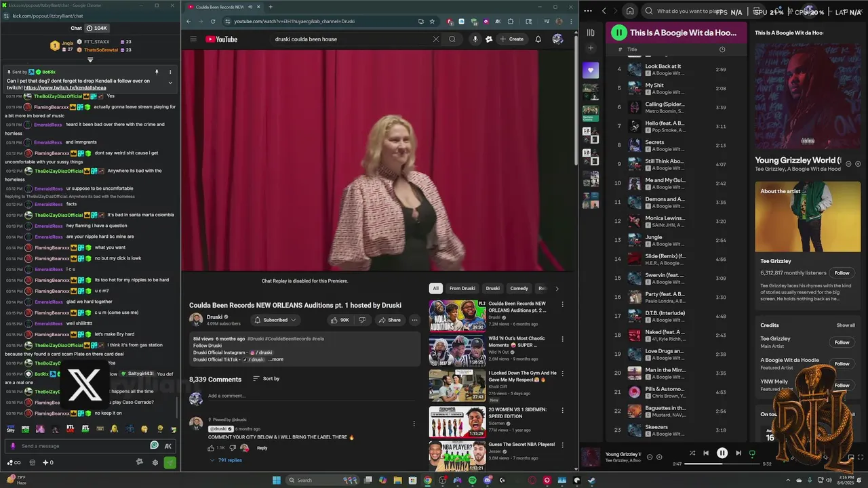This screenshot has height=488, width=868.
Task: Toggle Spotify shuffle
Action: point(692,453)
